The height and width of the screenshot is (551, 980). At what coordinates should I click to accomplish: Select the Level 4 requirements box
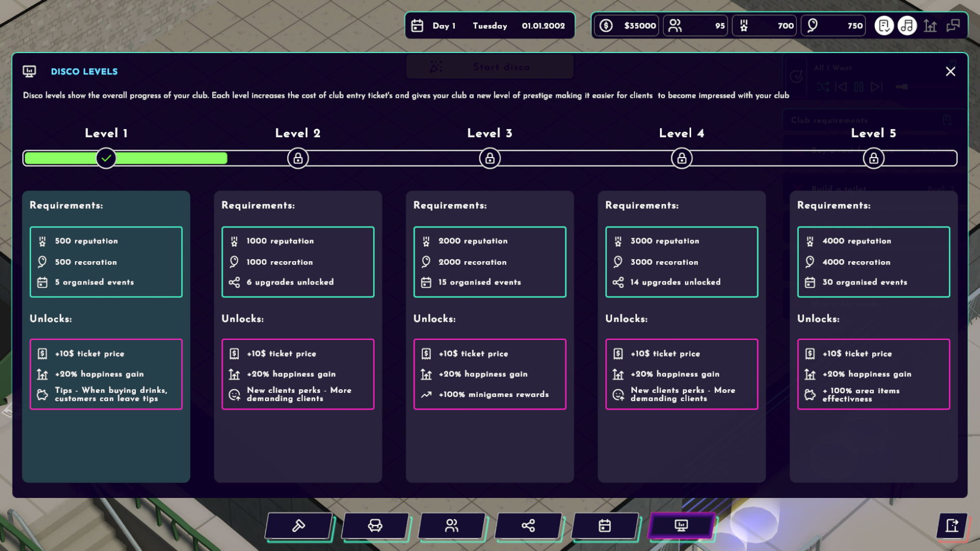tap(681, 262)
